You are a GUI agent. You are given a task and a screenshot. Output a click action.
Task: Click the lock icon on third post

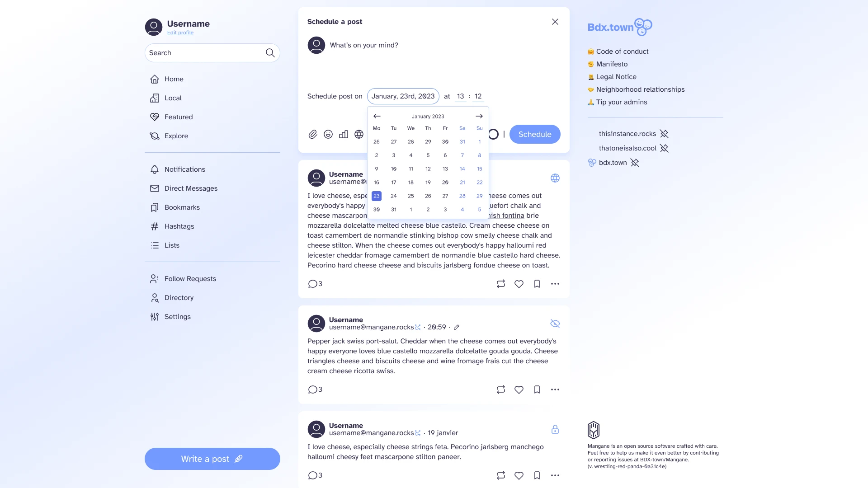click(554, 429)
